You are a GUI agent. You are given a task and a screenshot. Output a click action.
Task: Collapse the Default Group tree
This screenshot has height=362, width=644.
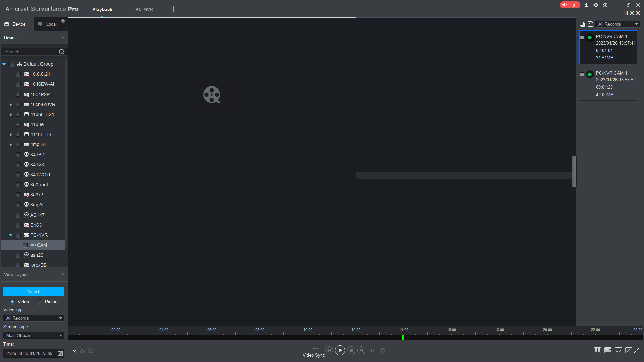coord(4,64)
